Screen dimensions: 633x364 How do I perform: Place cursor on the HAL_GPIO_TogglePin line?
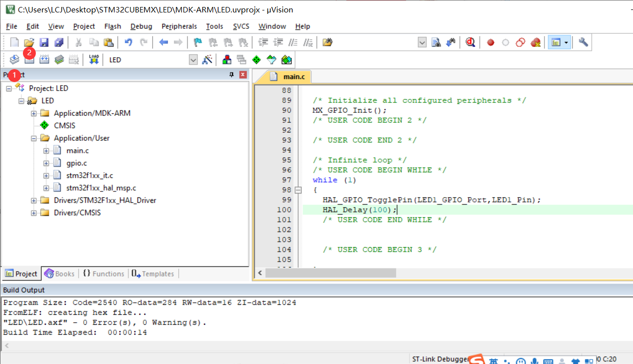tap(431, 200)
